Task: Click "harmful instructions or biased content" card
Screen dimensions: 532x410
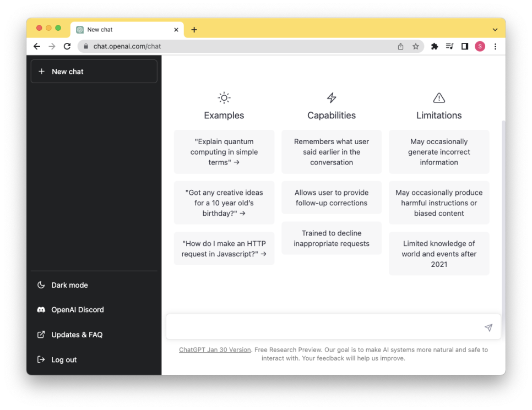Action: click(x=439, y=203)
